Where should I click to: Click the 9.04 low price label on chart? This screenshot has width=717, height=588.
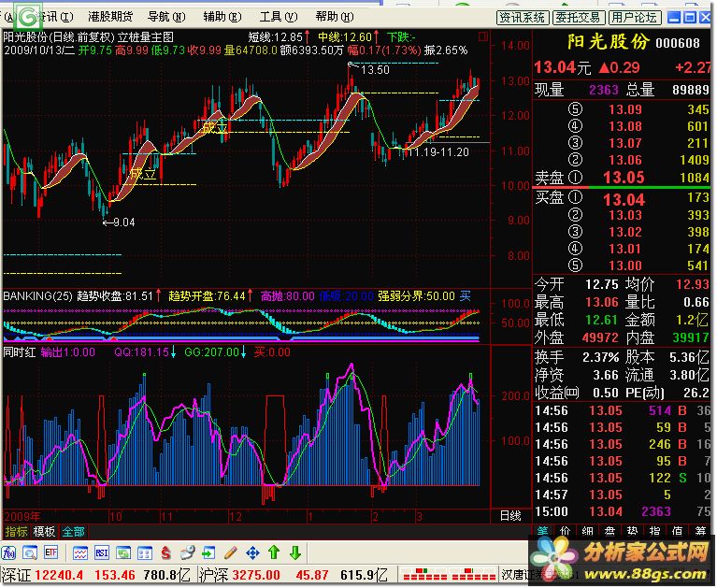pos(124,222)
